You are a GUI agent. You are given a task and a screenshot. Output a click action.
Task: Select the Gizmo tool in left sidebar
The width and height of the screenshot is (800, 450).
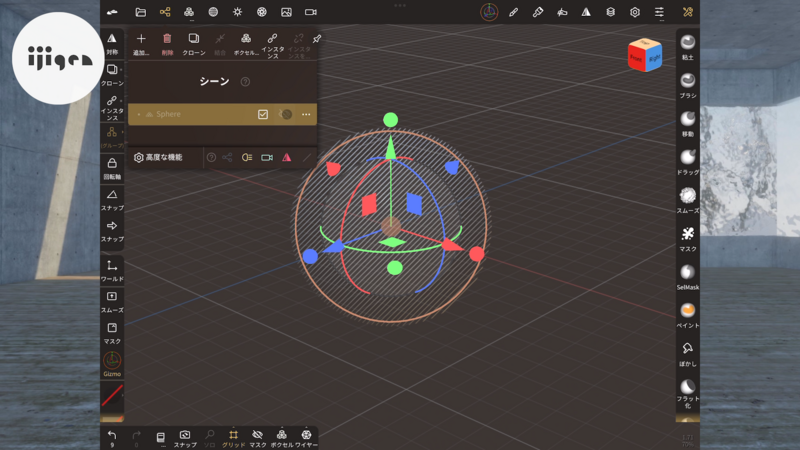[112, 364]
